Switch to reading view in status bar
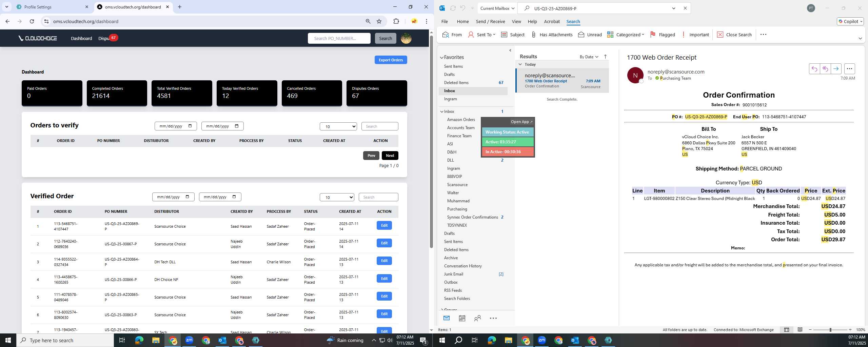Screen dimensions: 868x347 (x=800, y=330)
